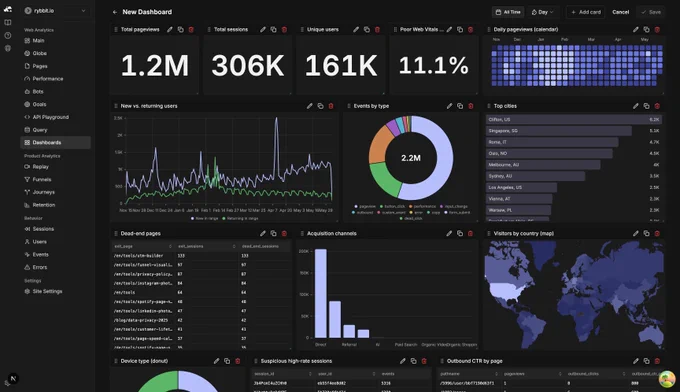The image size is (680, 392).
Task: Click the Melbourne, AU city row
Action: [x=574, y=165]
